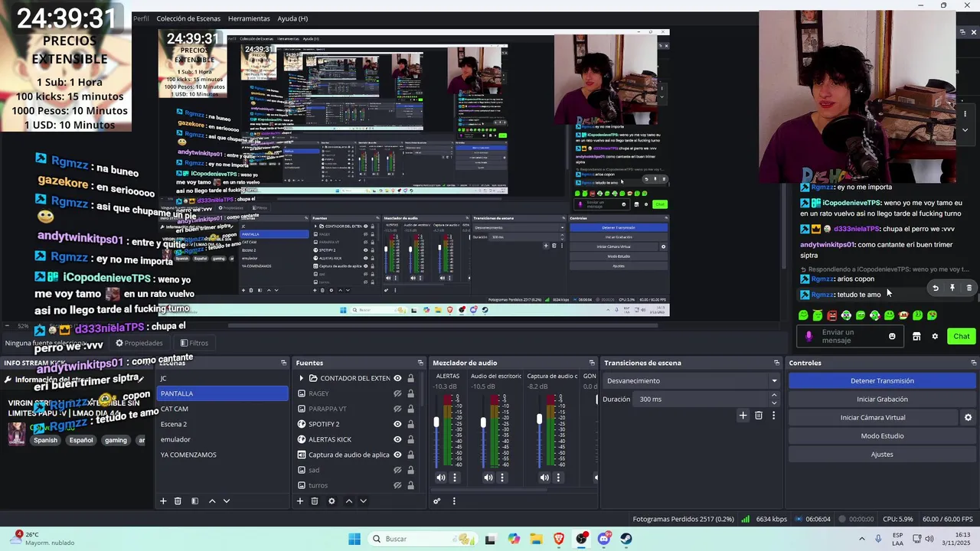980x551 pixels.
Task: Pop out the Mezclador de audio dock
Action: [592, 363]
